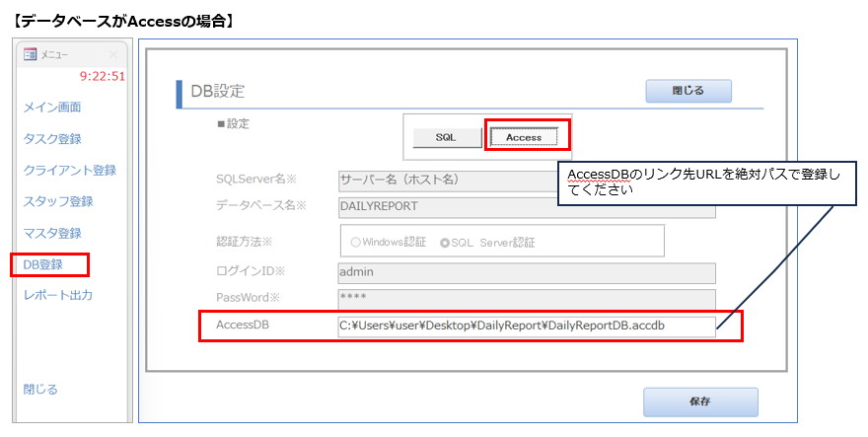Open レポート出力 menu link

coord(58,295)
